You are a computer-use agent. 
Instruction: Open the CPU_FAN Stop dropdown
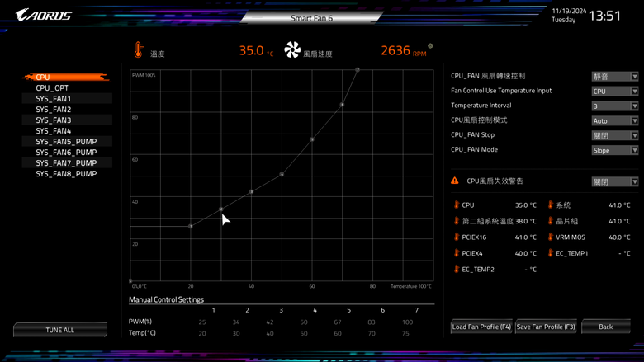coord(615,136)
